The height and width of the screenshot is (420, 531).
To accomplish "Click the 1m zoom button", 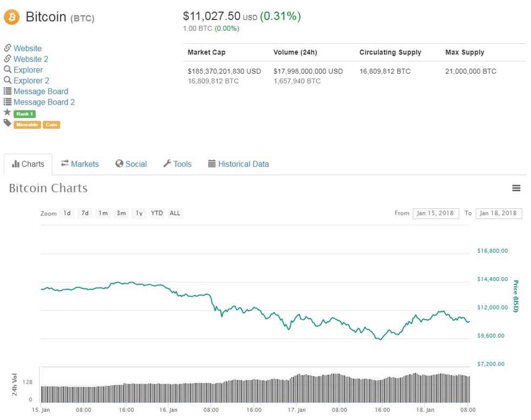I will (x=103, y=213).
